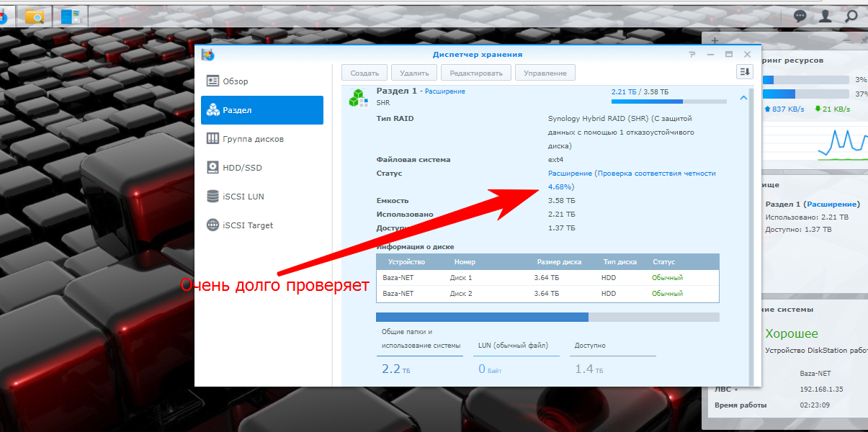Go to iSCSI LUN section
Screen dimensions: 868x432
click(262, 197)
